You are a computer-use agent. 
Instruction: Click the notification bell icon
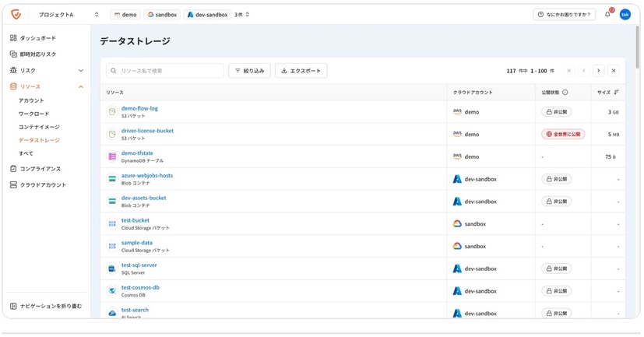[x=607, y=15]
